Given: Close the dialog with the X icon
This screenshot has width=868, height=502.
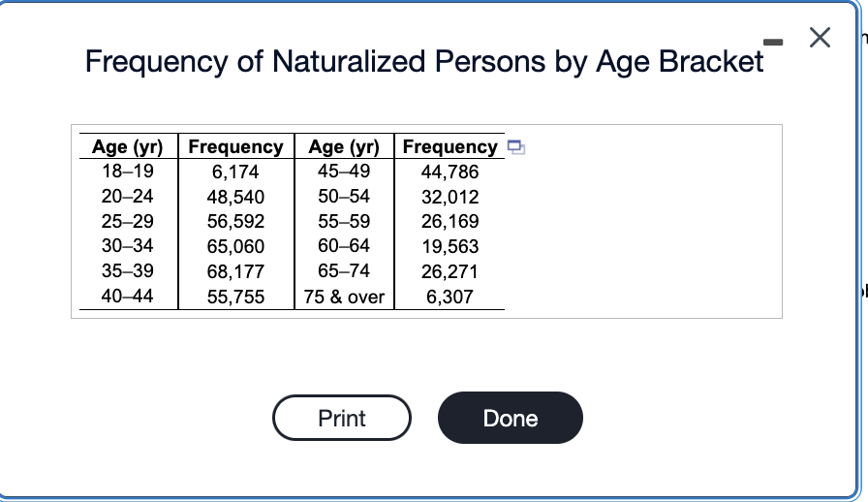Looking at the screenshot, I should pos(820,38).
